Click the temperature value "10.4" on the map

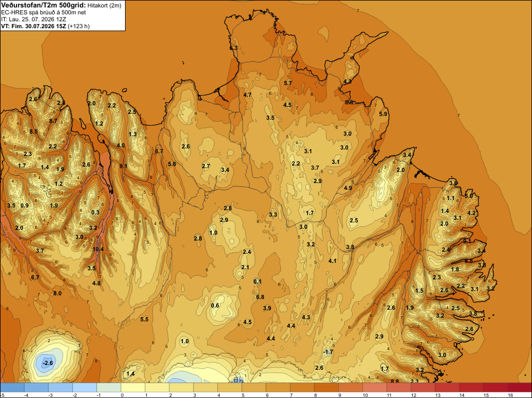pyautogui.click(x=98, y=249)
